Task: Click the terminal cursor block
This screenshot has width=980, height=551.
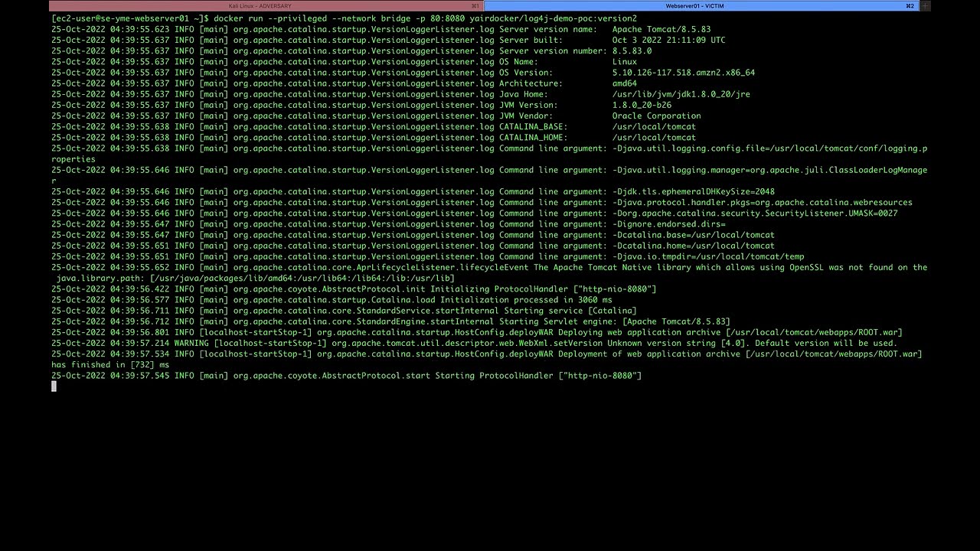Action: tap(54, 386)
